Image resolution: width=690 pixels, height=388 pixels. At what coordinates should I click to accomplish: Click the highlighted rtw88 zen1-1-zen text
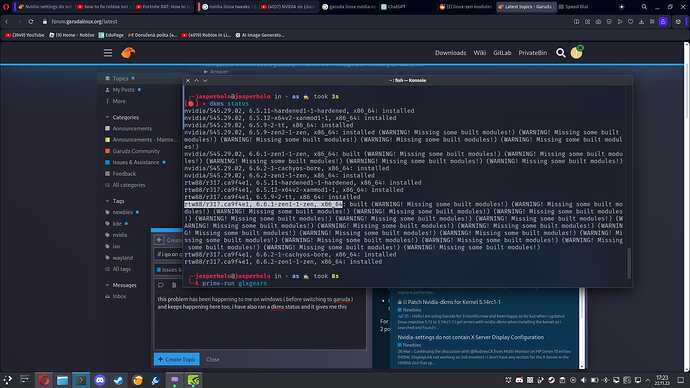click(263, 205)
